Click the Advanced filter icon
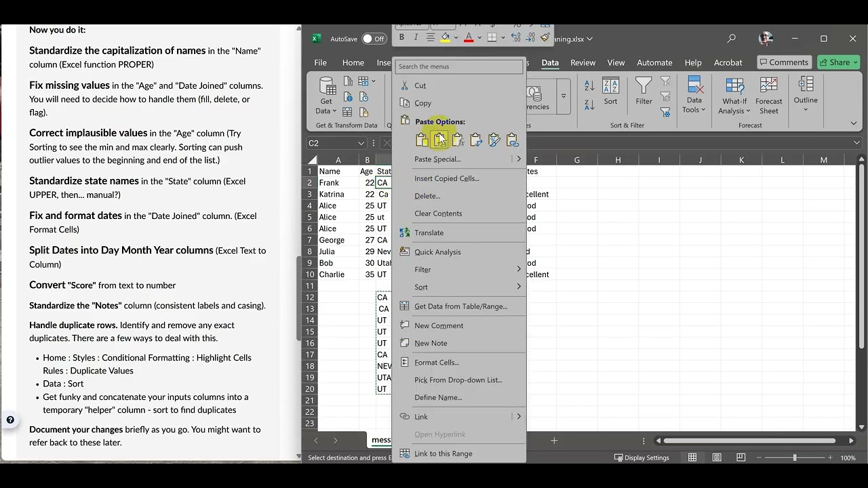Screen dimensions: 868x488 [x=665, y=113]
